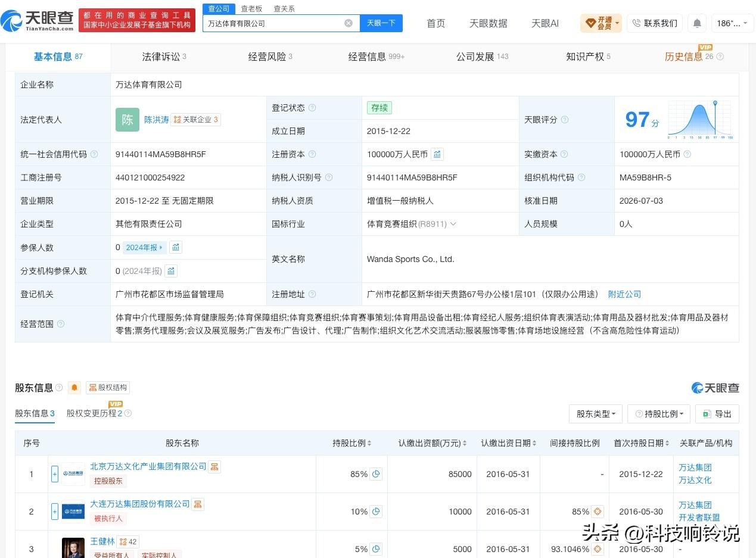Switch to the 知识产权 tab
This screenshot has height=558, width=756.
coord(588,57)
